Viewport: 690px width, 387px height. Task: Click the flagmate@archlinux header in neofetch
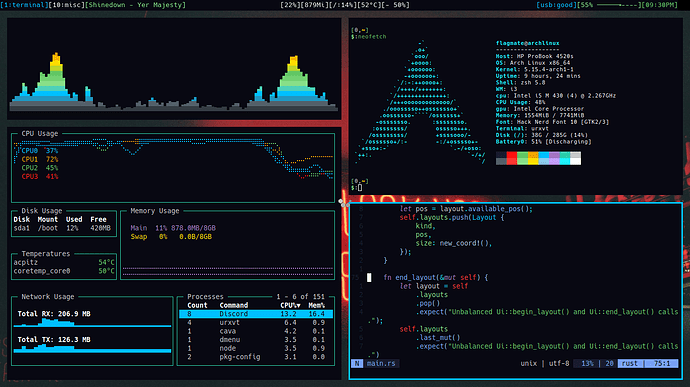click(x=528, y=43)
